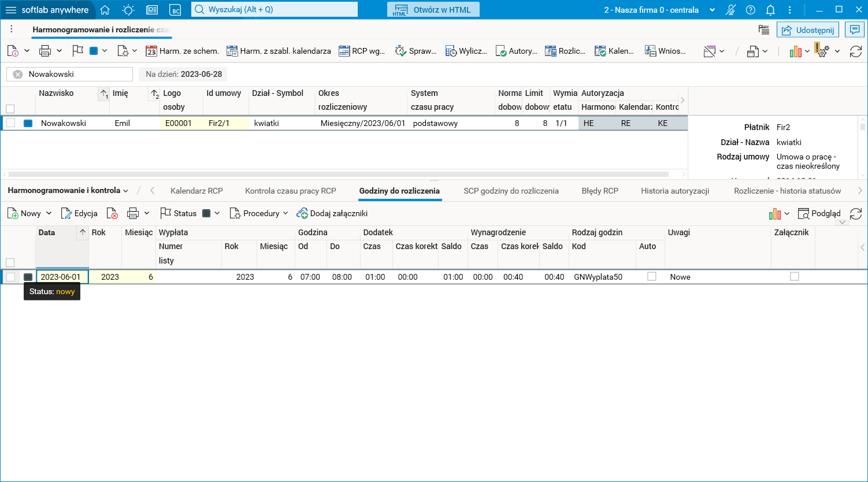The image size is (868, 482).
Task: Expand the blue status color dropdown in main toolbar
Action: 105,51
